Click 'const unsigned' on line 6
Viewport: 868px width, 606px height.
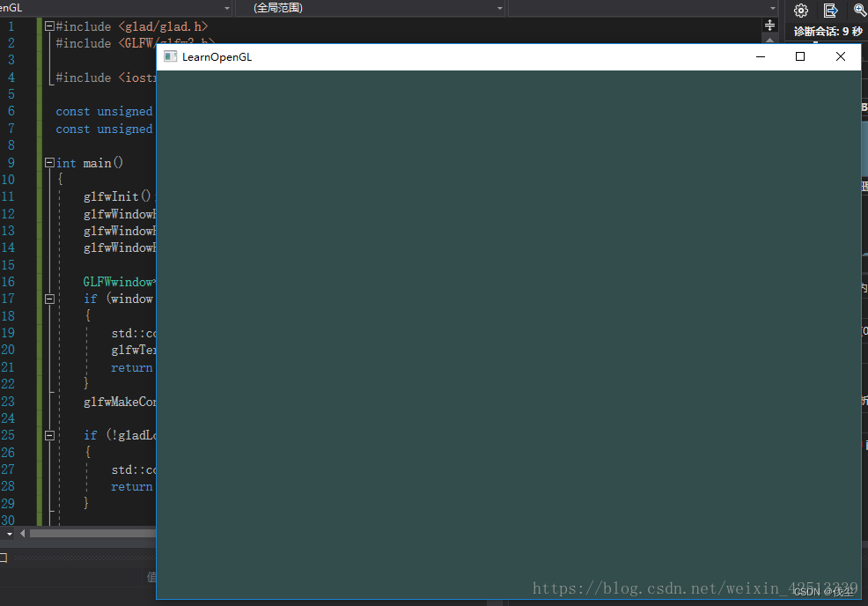[104, 111]
